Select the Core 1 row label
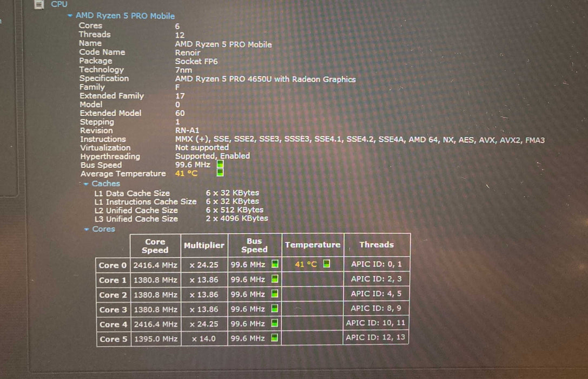This screenshot has width=588, height=379. (x=113, y=280)
